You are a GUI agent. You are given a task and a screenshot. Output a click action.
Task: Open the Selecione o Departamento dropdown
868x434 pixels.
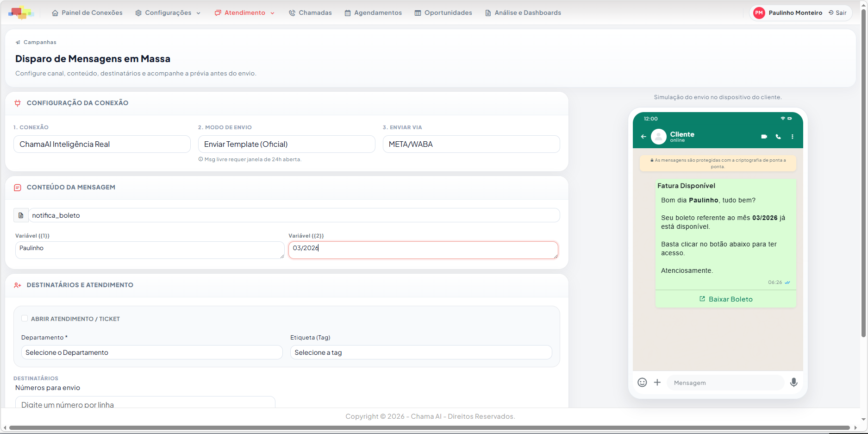pyautogui.click(x=152, y=352)
